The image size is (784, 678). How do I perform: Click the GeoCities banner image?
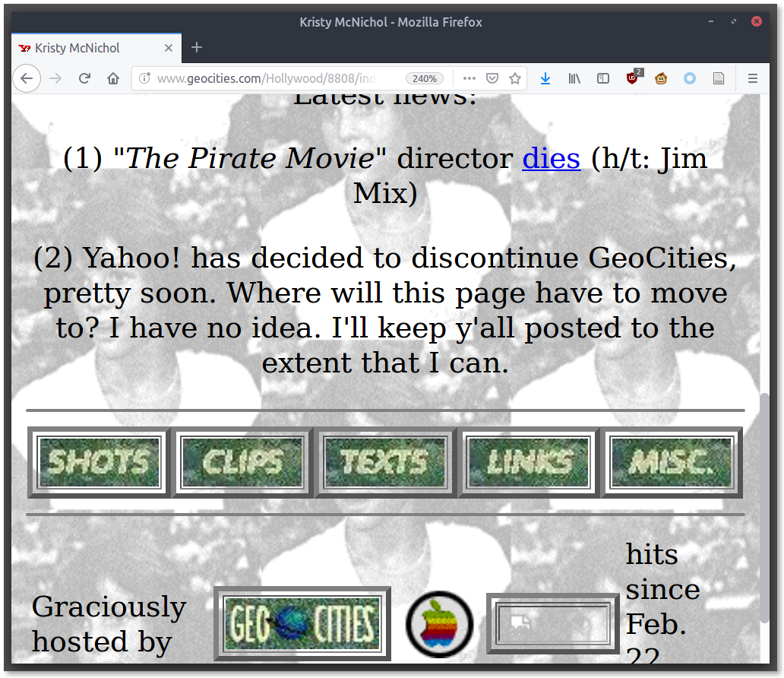(302, 623)
